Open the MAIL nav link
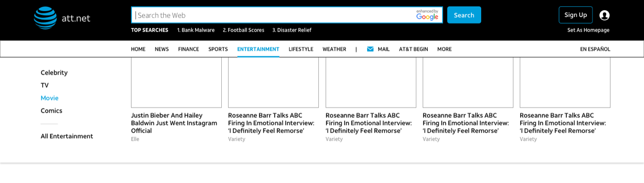This screenshot has height=183, width=644. pyautogui.click(x=384, y=49)
